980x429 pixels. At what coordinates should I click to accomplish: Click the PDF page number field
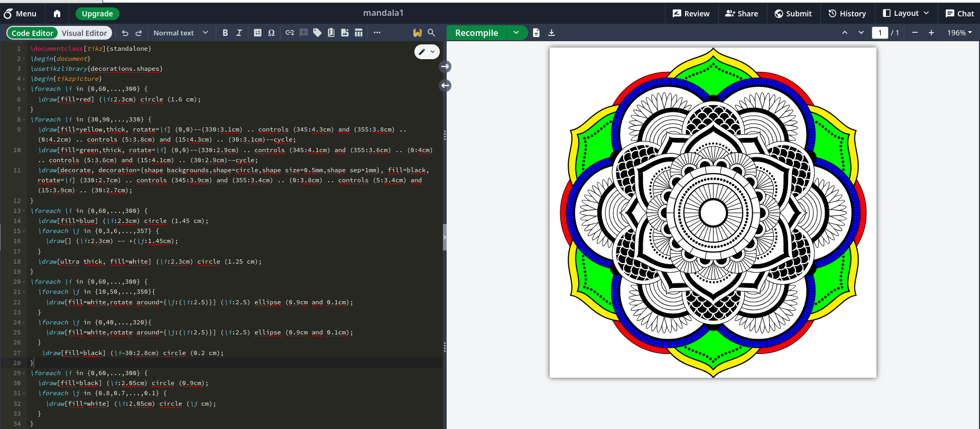tap(880, 33)
